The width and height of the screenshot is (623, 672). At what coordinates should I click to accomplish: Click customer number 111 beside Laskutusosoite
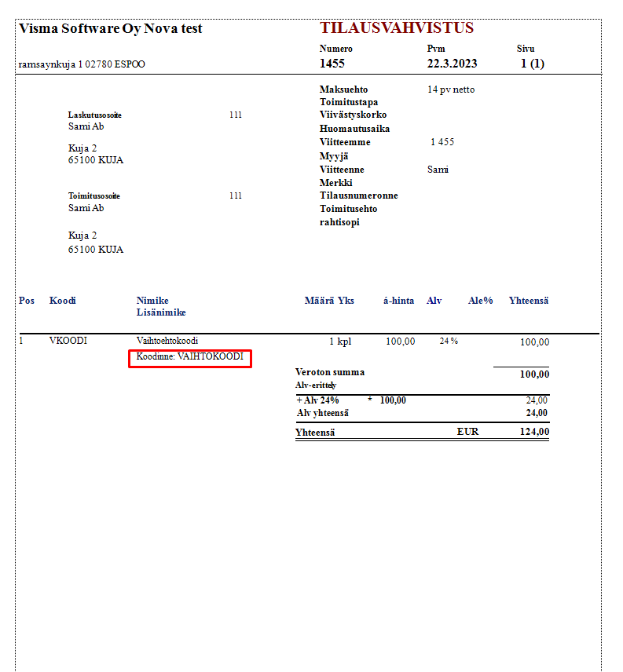click(x=236, y=115)
